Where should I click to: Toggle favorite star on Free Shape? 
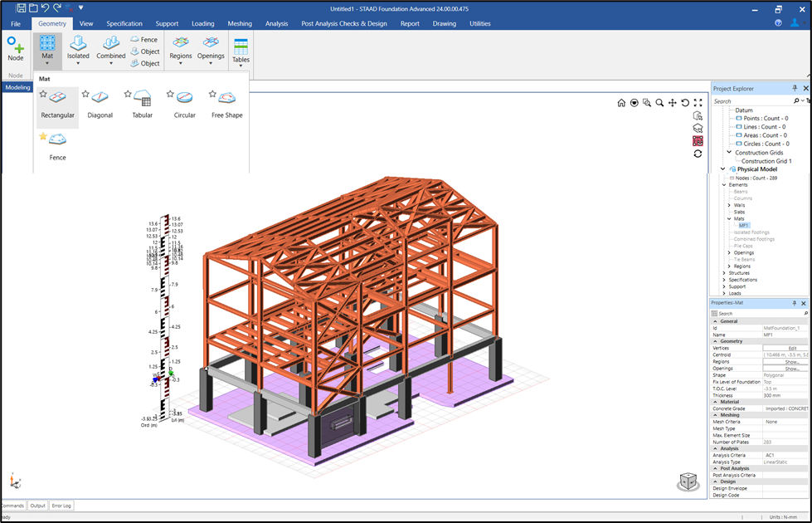(212, 94)
